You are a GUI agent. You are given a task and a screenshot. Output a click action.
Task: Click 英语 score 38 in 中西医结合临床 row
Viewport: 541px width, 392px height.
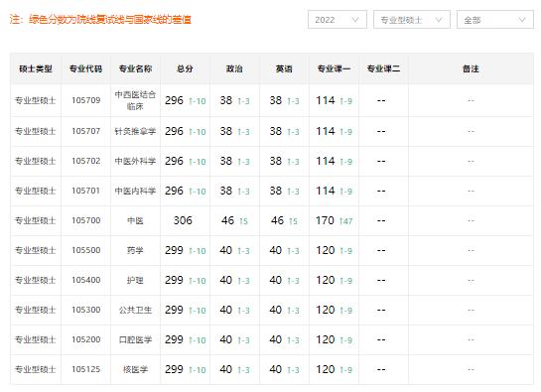coord(276,100)
